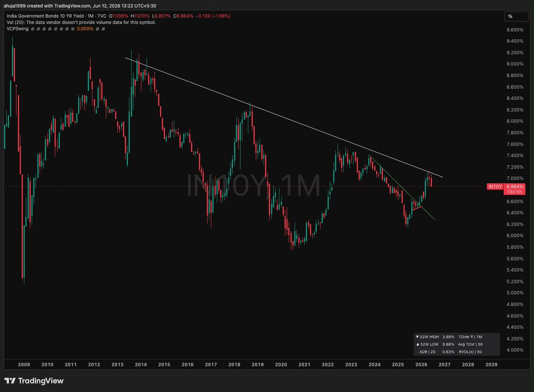Click the 4.000% price axis label
The image size is (534, 392).
coord(515,350)
